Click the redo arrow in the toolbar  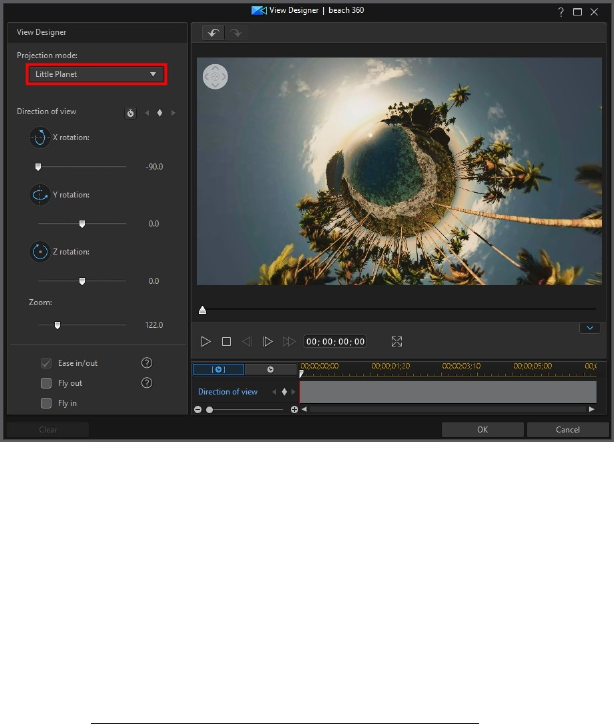tap(236, 33)
